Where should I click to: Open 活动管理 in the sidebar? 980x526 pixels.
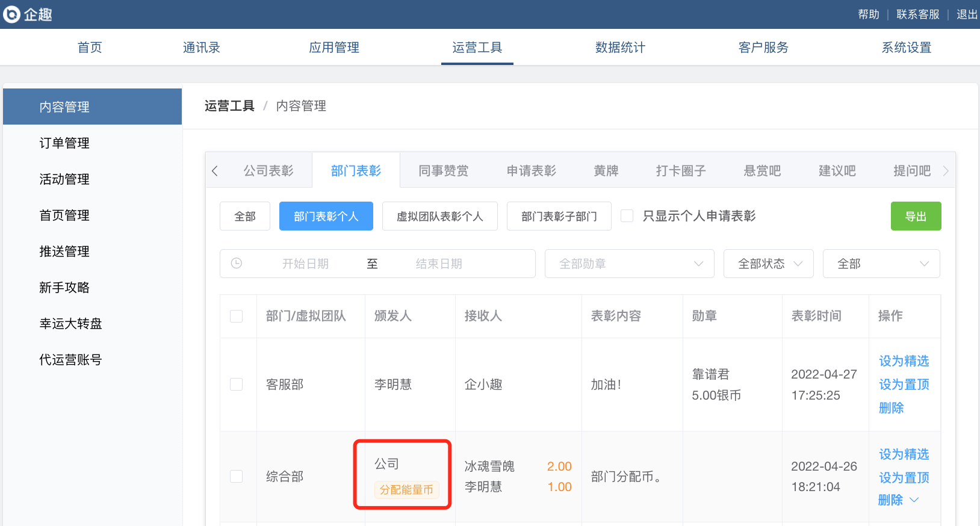92,179
